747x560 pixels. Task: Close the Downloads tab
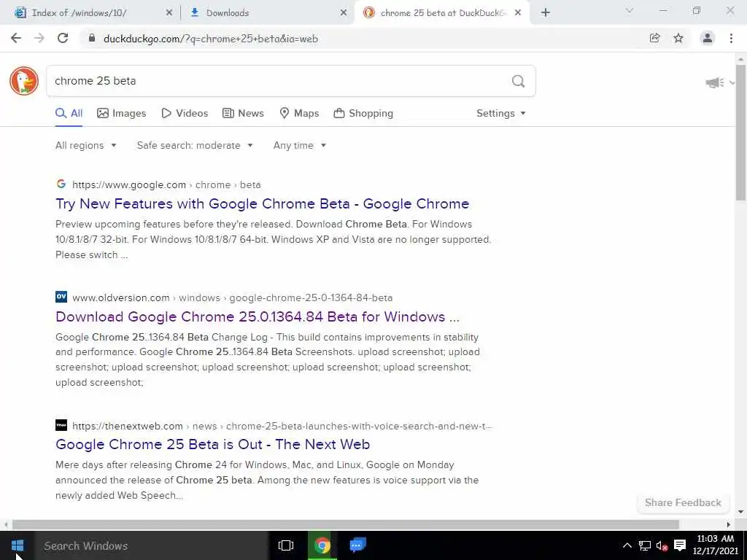coord(344,13)
